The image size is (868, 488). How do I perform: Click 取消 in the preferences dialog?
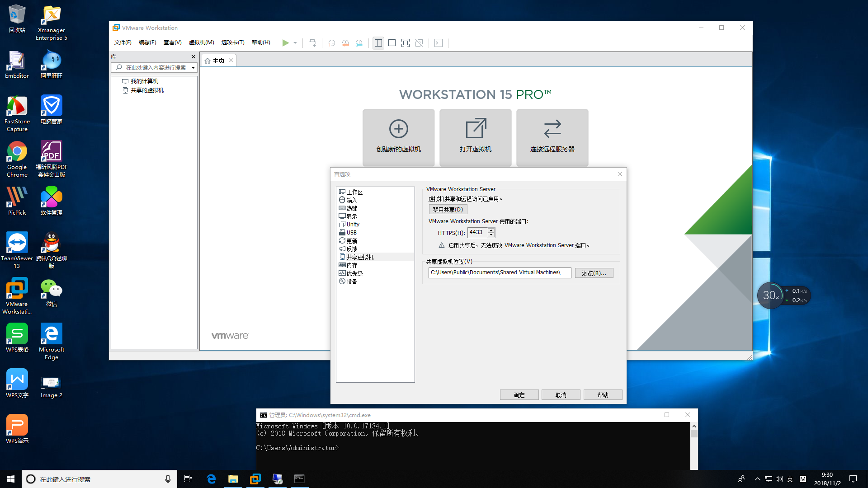[x=561, y=395]
